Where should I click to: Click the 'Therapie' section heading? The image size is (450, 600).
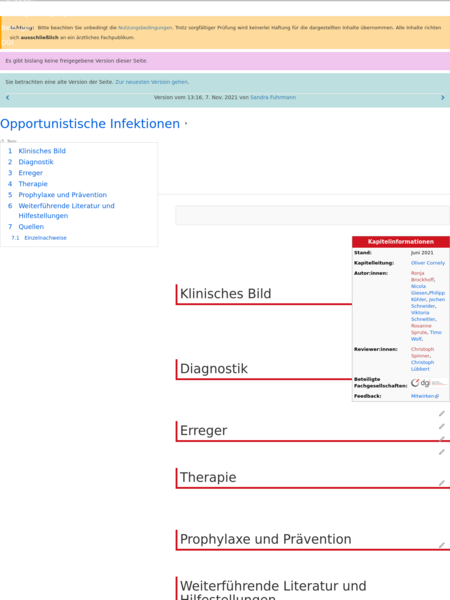208,477
